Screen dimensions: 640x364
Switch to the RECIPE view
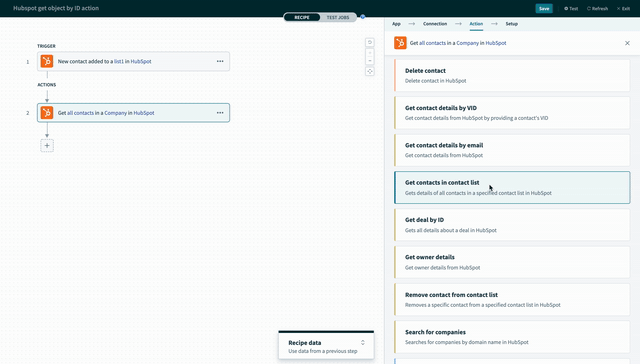coord(302,18)
